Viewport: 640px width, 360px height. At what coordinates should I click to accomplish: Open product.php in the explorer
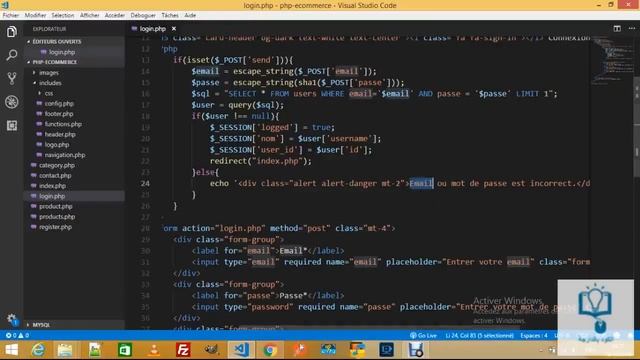[x=56, y=206]
